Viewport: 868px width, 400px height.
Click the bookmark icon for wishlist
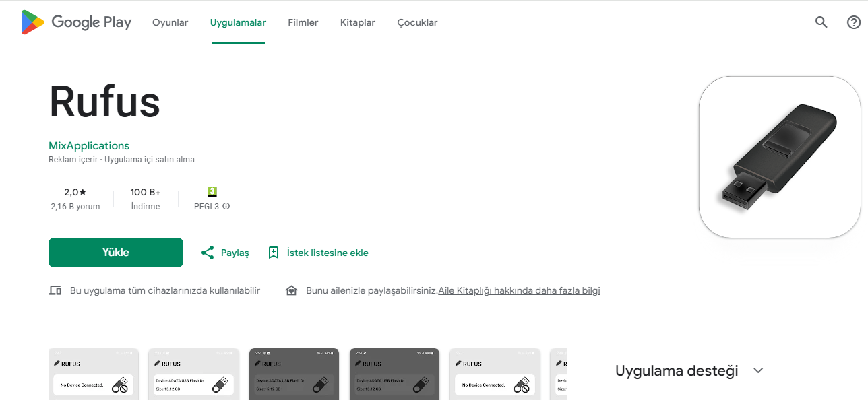tap(274, 253)
